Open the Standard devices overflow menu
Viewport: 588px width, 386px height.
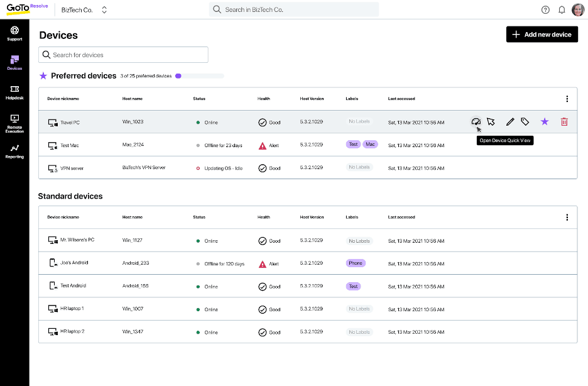click(567, 217)
